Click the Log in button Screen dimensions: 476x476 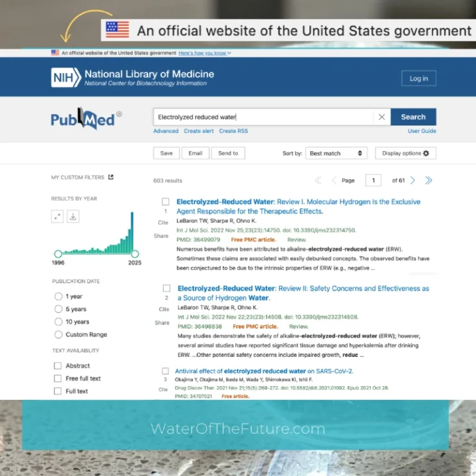(418, 78)
